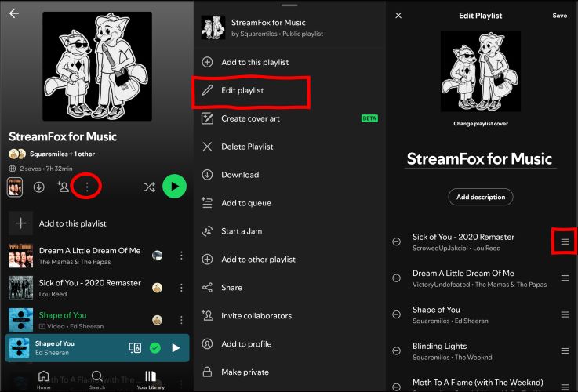Choose Invite collaborators menu option
Viewport: 578px width, 392px height.
(289, 316)
